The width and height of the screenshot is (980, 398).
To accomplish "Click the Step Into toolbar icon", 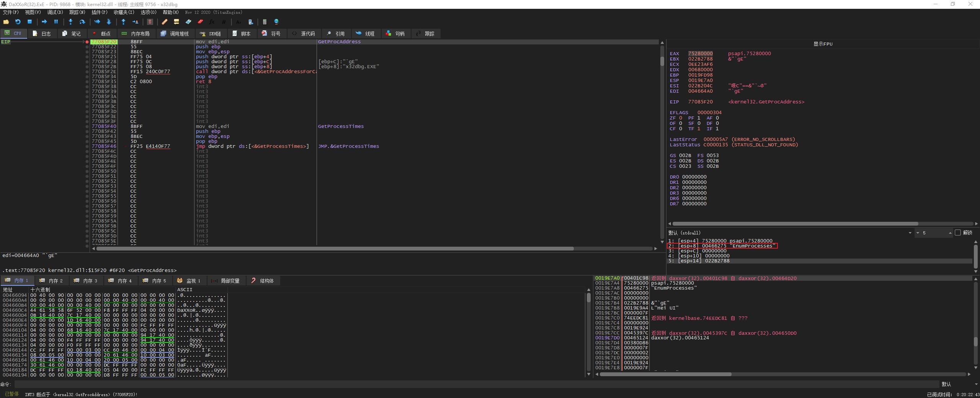I will 70,22.
